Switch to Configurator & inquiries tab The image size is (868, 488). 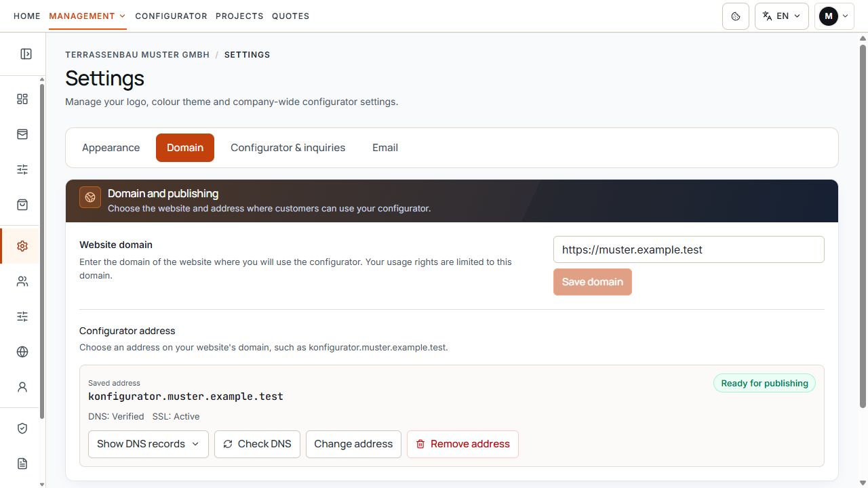point(288,148)
